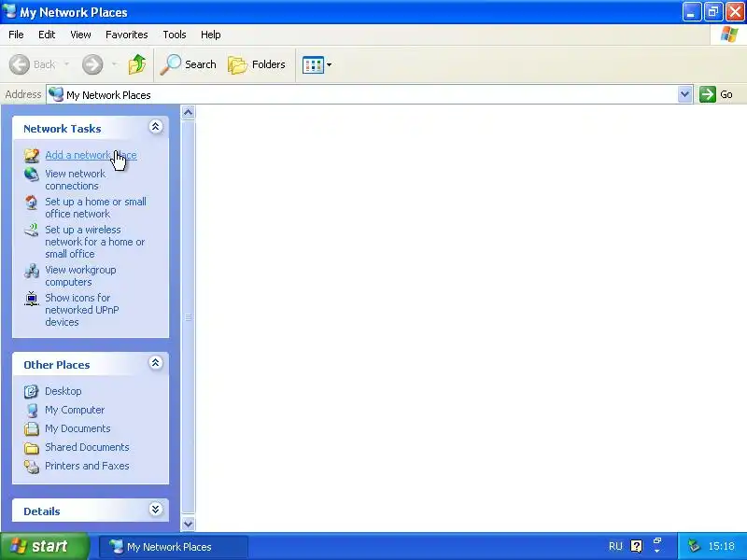Click the Address bar My Network Places icon
Viewport: 747px width, 560px height.
[56, 94]
